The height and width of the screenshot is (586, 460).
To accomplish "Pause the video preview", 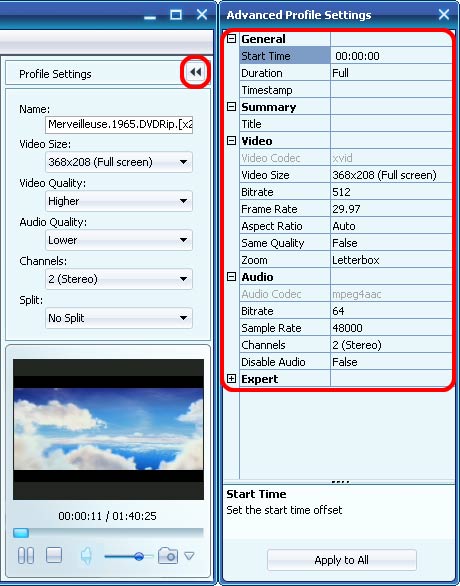I will (26, 555).
